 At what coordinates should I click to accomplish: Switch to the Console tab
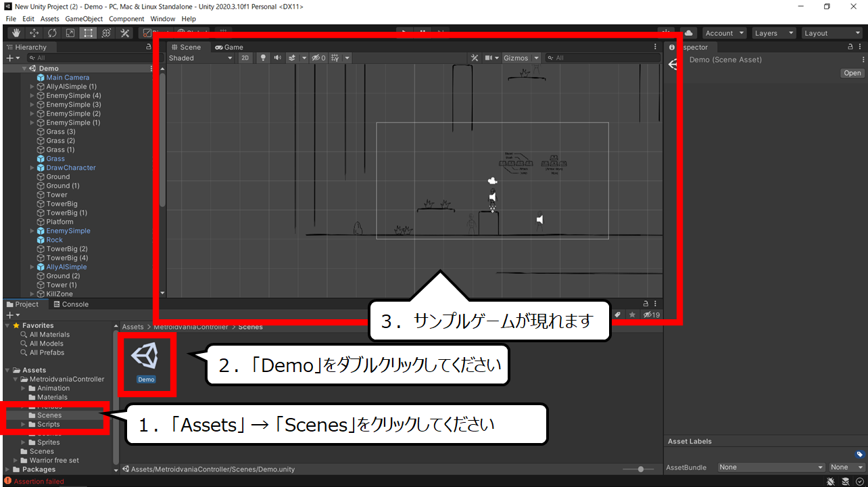70,304
